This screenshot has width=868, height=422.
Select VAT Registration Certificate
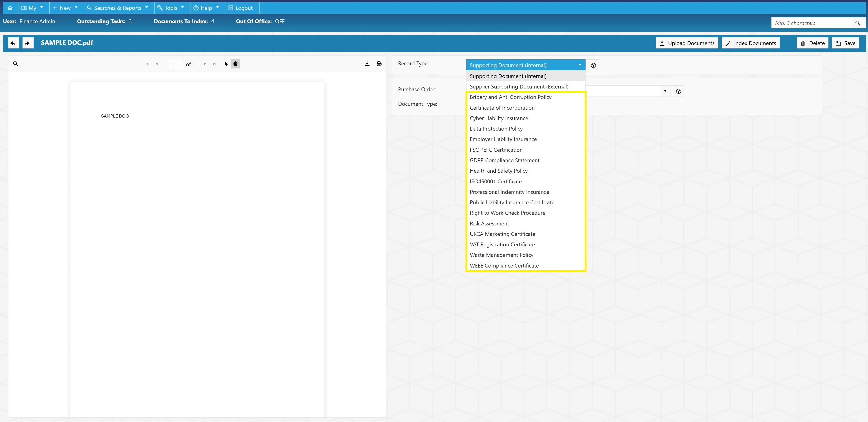pyautogui.click(x=526, y=245)
